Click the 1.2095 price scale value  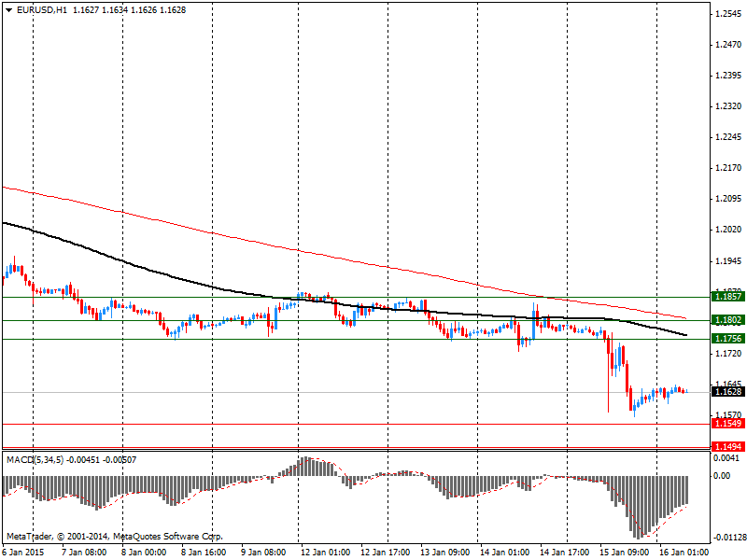click(x=728, y=199)
